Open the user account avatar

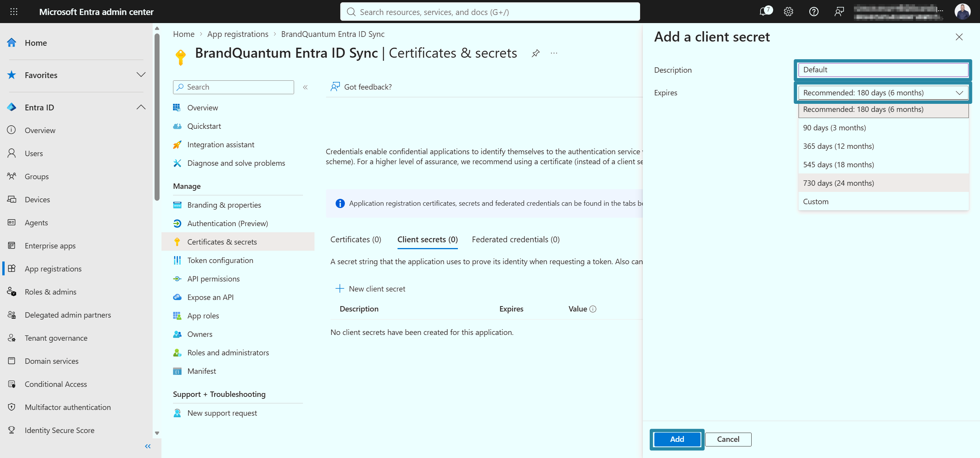coord(962,12)
